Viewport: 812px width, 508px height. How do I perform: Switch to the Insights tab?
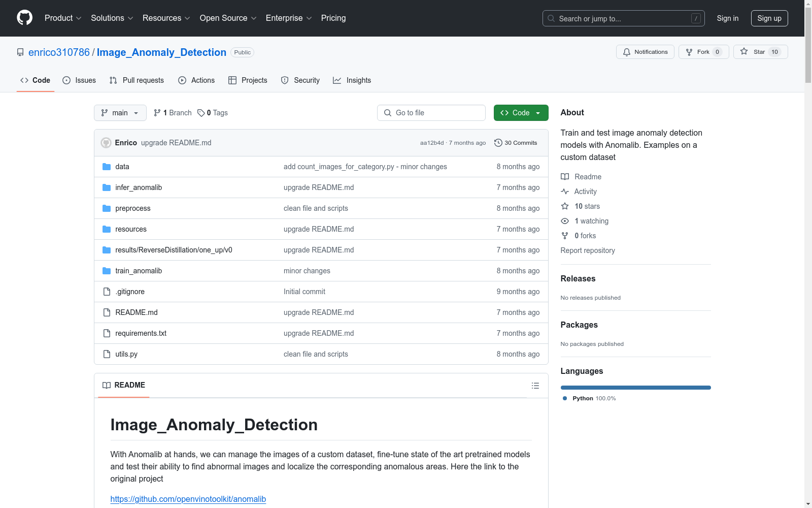coord(352,80)
